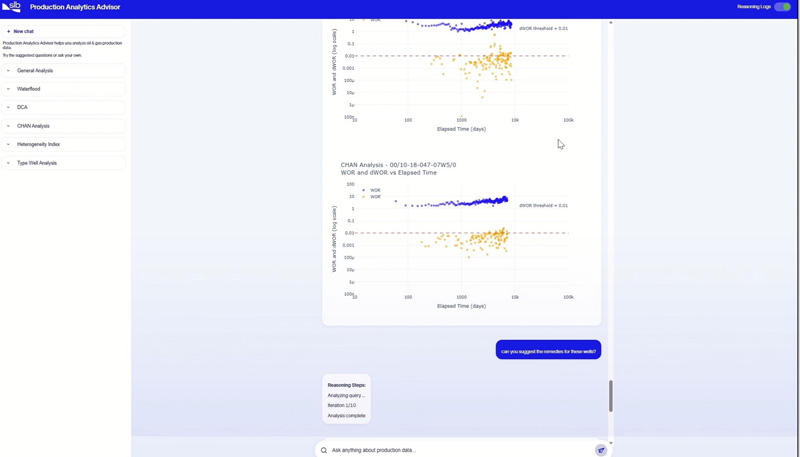Screen dimensions: 800x457
Task: Expand the DCA section chevron
Action: 8,107
